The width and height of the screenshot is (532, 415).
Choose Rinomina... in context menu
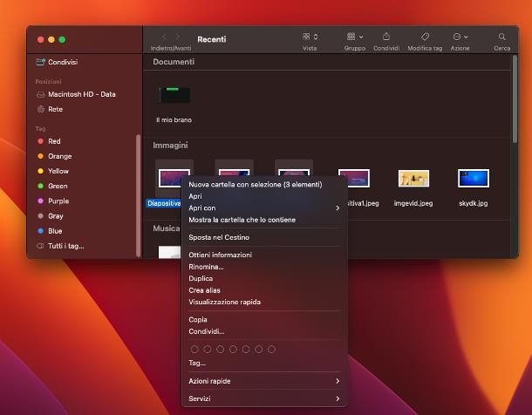click(x=264, y=267)
